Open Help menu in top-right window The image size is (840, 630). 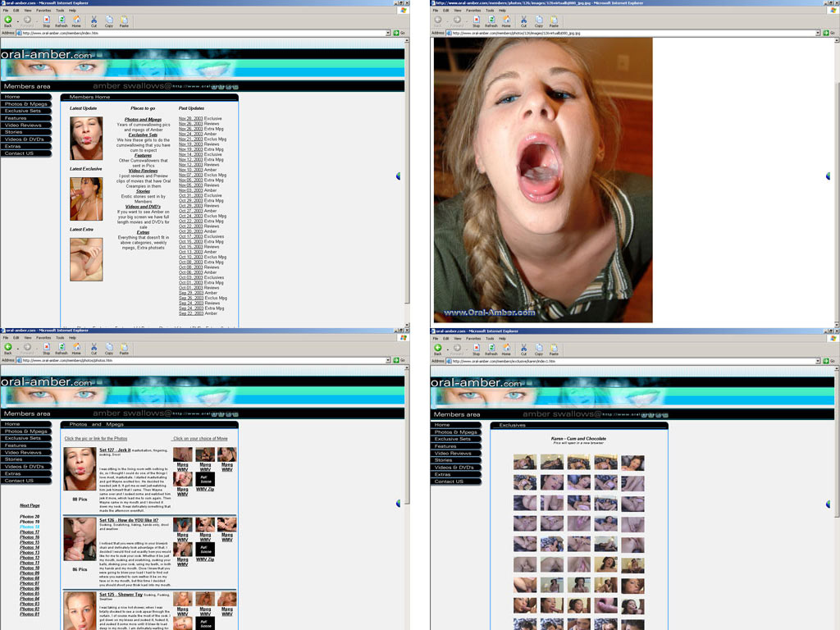502,10
